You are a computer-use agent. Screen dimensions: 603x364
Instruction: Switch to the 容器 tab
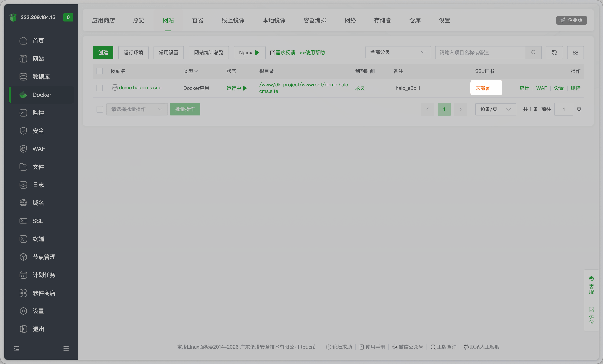pos(198,20)
